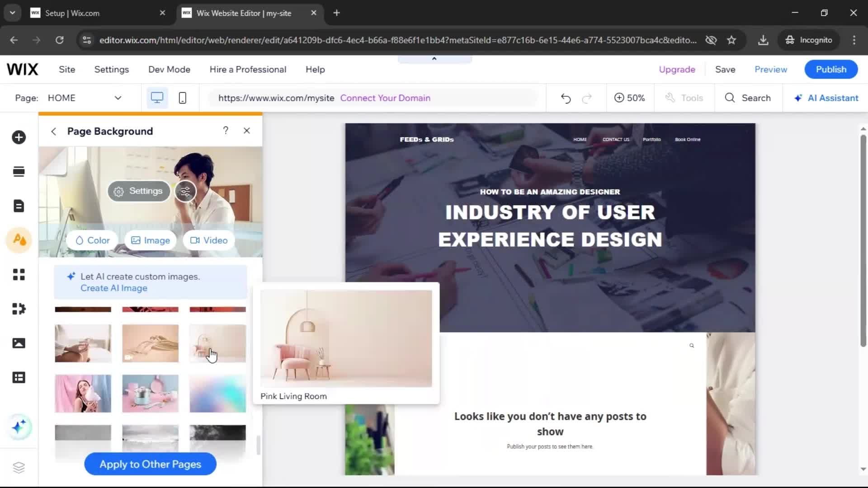Click the Redo arrow
The image size is (868, 488).
587,98
